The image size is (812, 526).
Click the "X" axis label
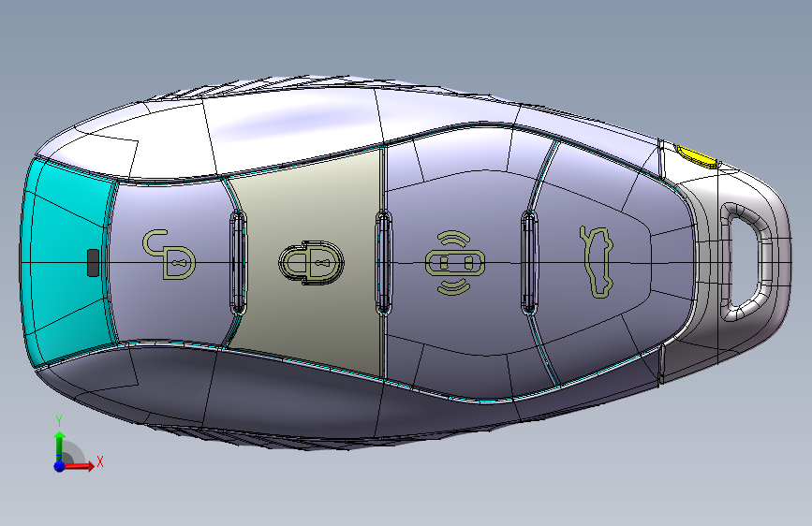[x=100, y=461]
